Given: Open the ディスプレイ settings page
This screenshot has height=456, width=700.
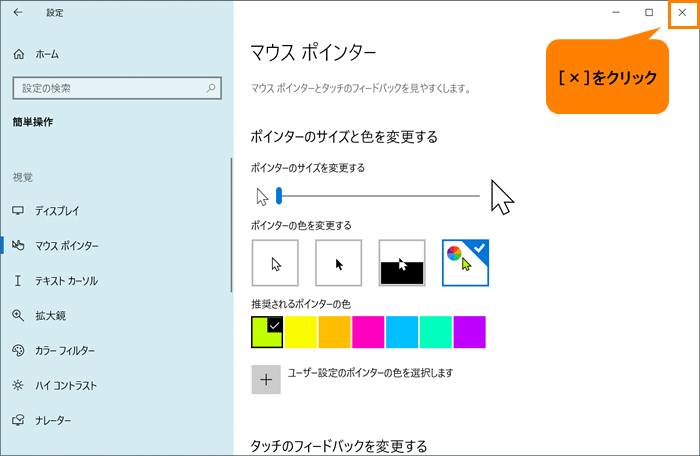Looking at the screenshot, I should (57, 210).
